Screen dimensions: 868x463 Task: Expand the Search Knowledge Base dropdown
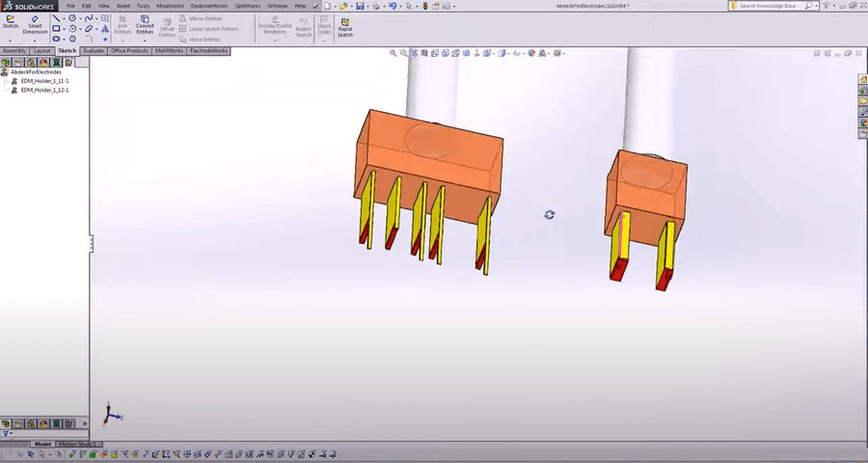coord(816,6)
